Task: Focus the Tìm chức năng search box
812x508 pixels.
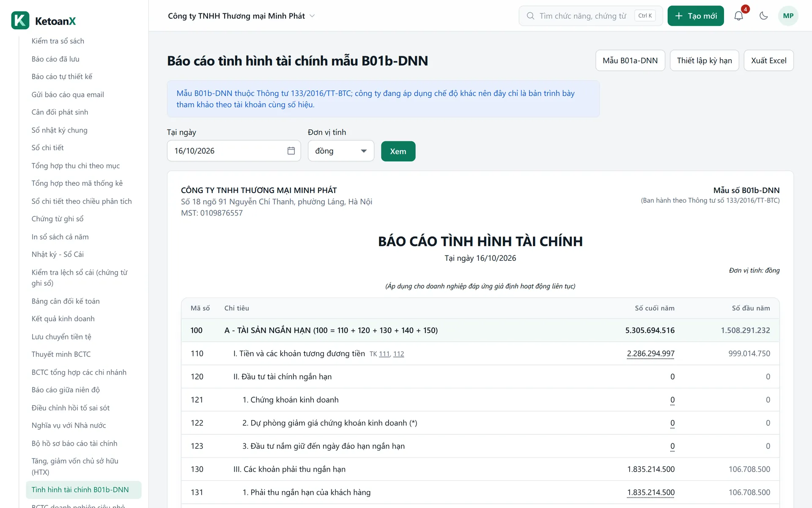Action: [590, 16]
